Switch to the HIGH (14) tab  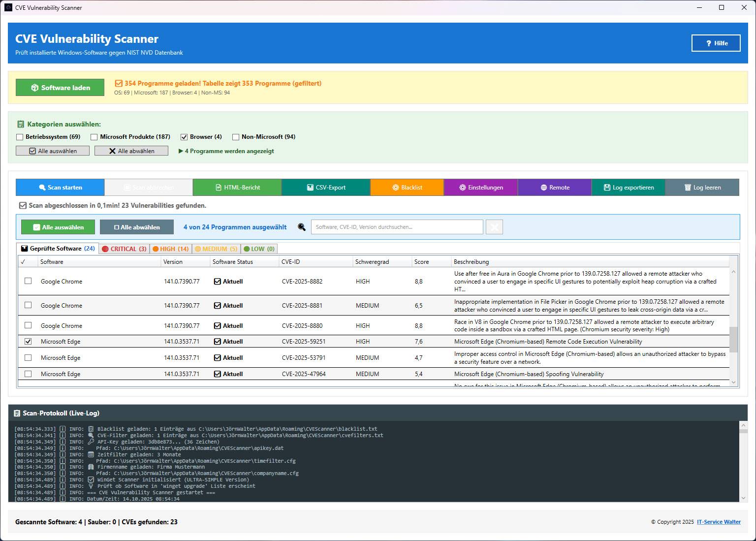(x=170, y=249)
